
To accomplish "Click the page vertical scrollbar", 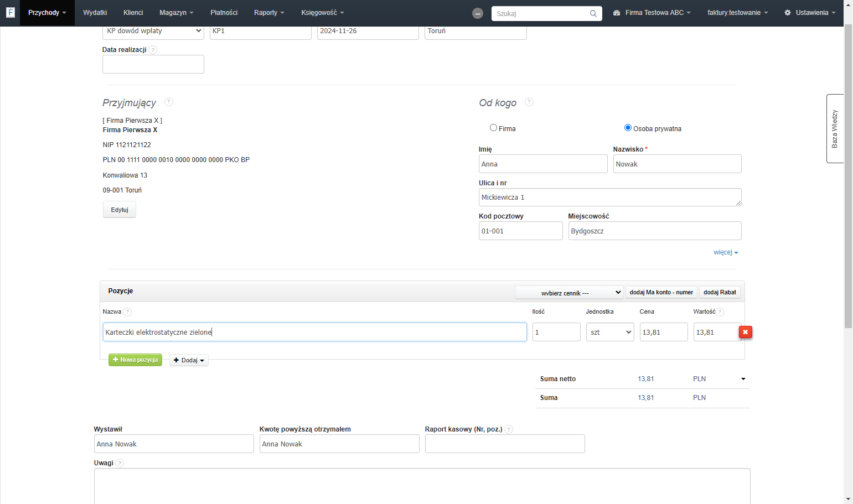I will coord(848,177).
